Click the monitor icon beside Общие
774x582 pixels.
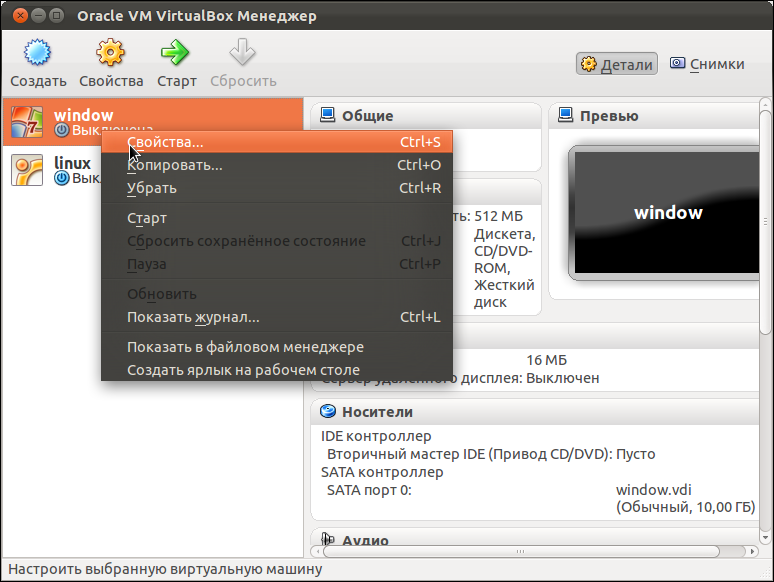(327, 115)
